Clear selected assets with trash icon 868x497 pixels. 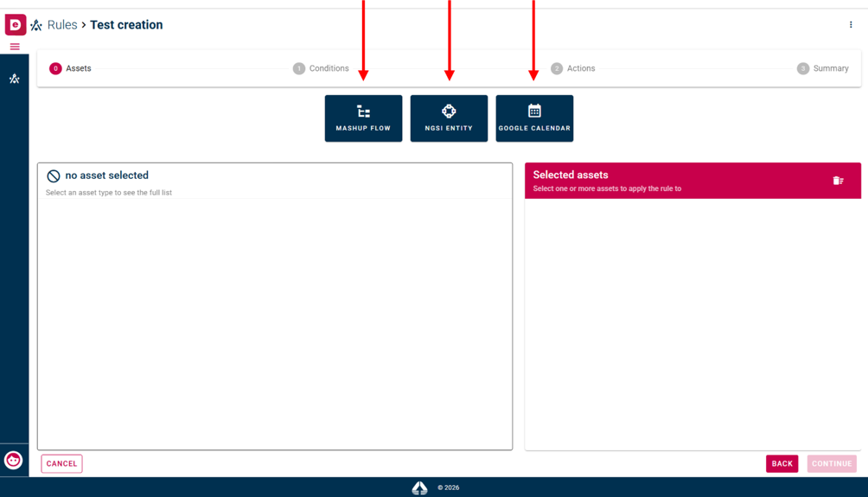[838, 181]
